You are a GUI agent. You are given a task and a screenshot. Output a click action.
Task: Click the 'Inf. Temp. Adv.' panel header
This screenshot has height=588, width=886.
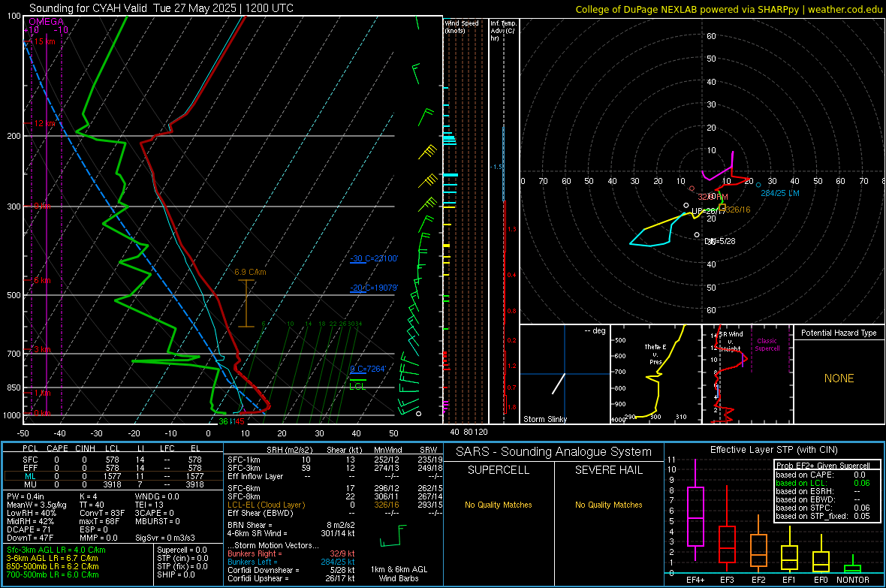point(503,31)
